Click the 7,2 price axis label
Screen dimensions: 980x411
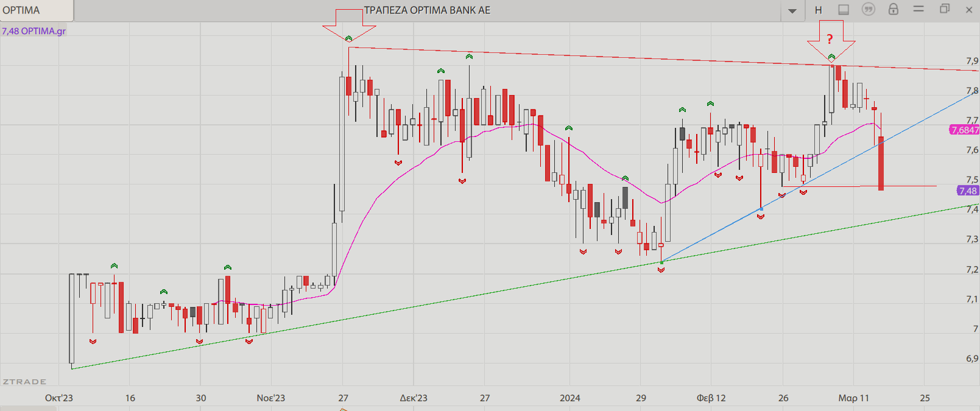click(972, 269)
